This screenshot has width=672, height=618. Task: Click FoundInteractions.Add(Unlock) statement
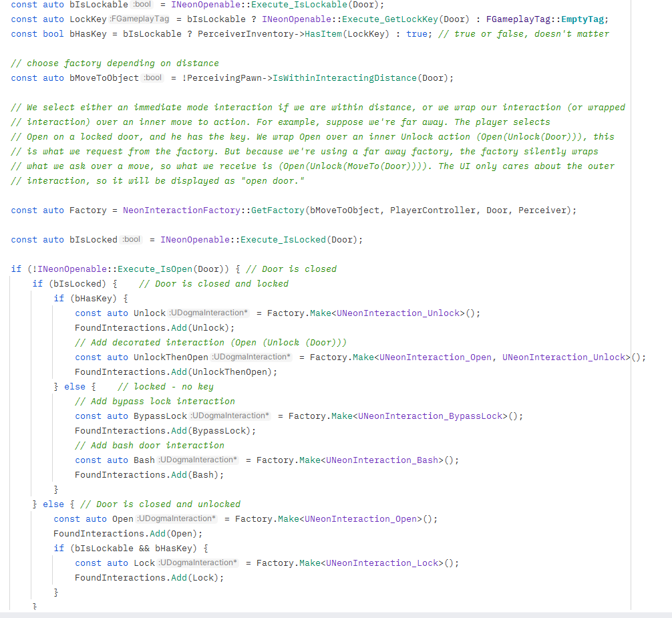[x=155, y=328]
